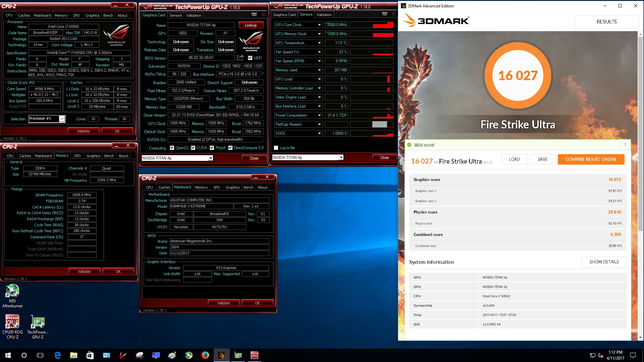
Task: Open the hamburger menu in the GPU-Z Sensors window
Action: coord(394,14)
